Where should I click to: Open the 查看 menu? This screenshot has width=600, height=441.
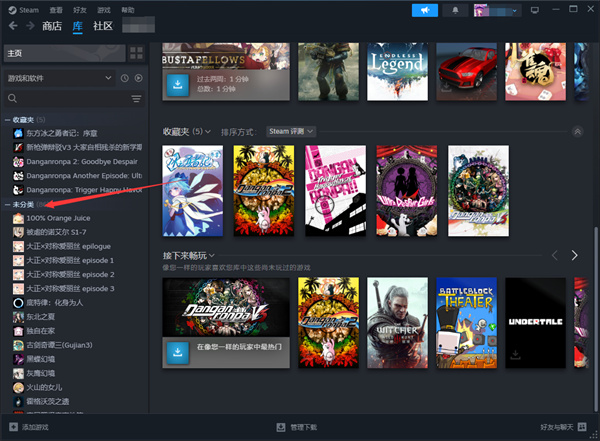coord(56,10)
